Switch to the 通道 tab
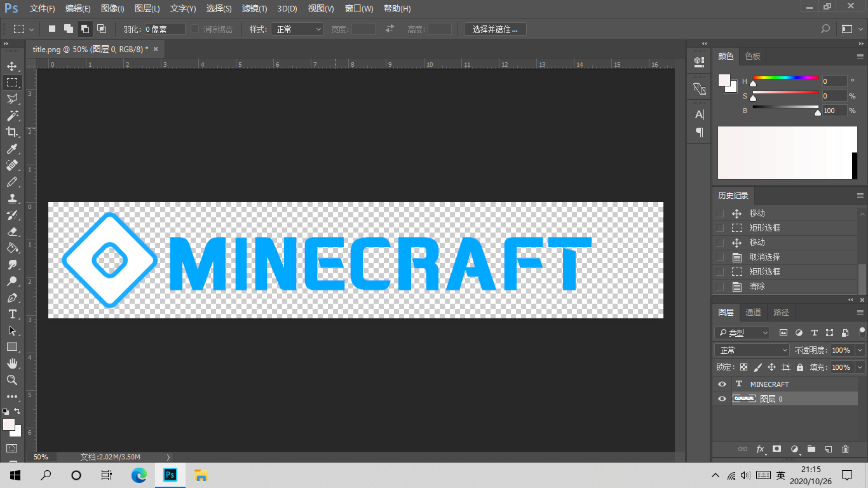This screenshot has width=868, height=488. tap(753, 313)
